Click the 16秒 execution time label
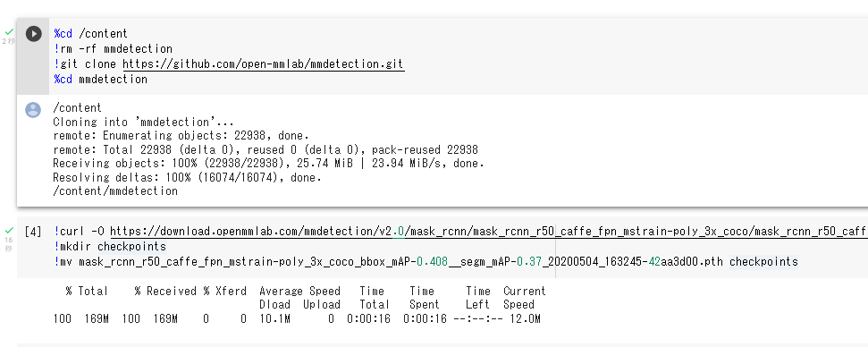The height and width of the screenshot is (347, 868). [9, 243]
